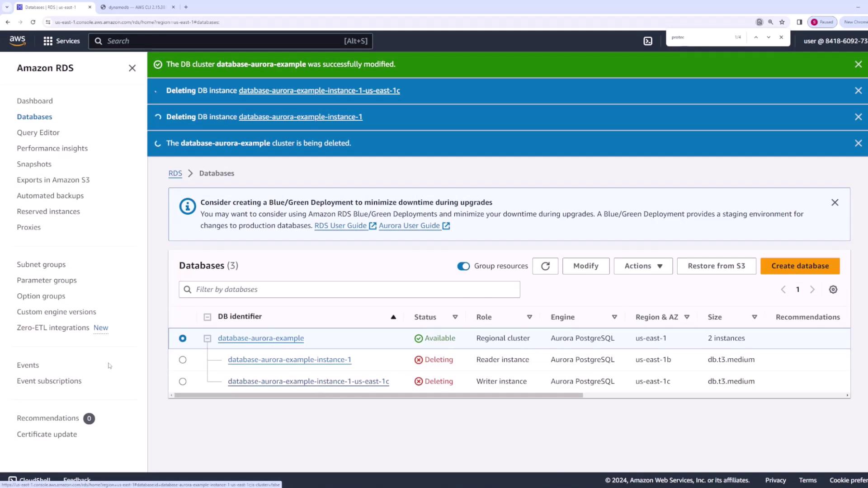Dismiss the green successfully modified banner

tap(858, 65)
